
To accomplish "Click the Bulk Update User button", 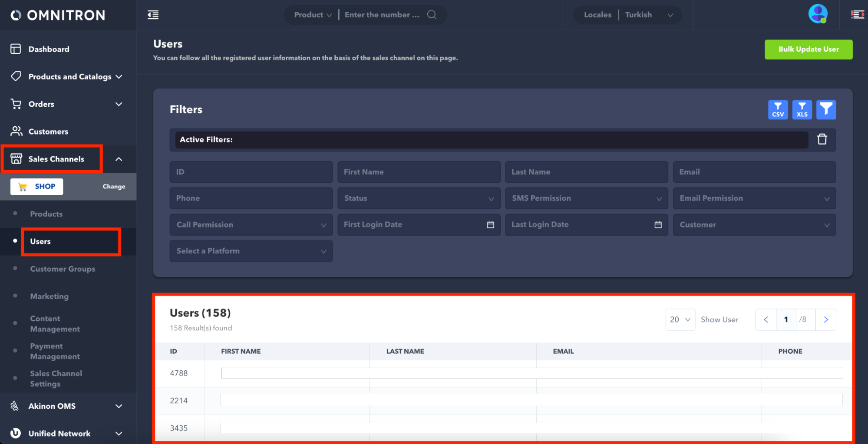I will pyautogui.click(x=808, y=49).
